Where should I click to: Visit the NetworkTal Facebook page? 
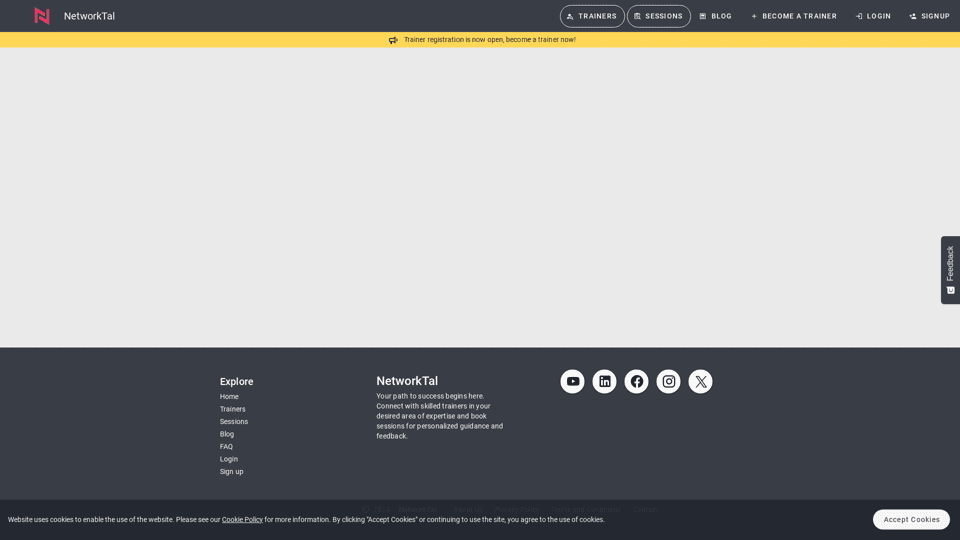pos(636,381)
